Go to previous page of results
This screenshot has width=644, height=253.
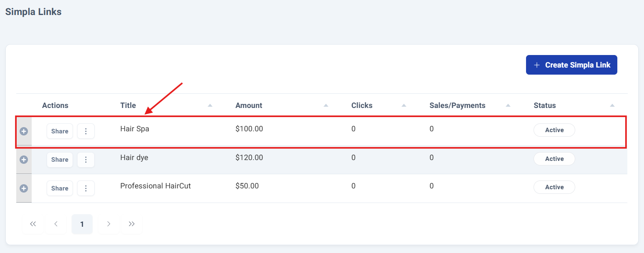click(x=56, y=224)
